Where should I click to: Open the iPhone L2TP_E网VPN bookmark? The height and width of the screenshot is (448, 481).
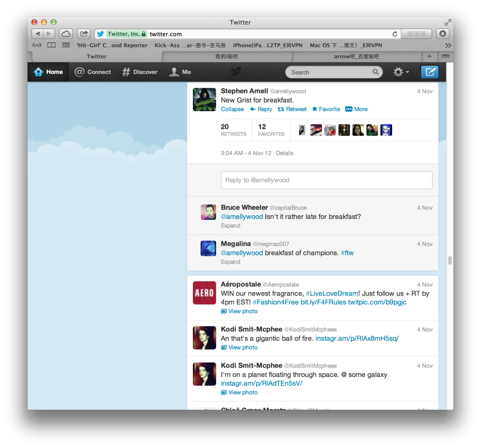pyautogui.click(x=268, y=45)
